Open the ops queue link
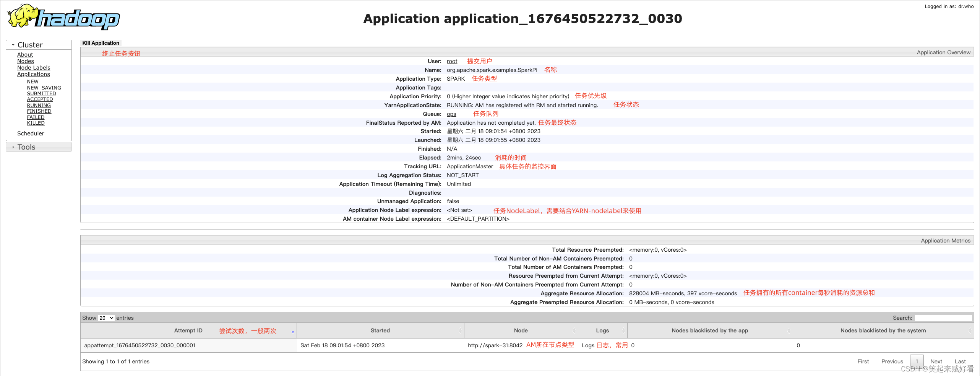980x376 pixels. coord(451,114)
